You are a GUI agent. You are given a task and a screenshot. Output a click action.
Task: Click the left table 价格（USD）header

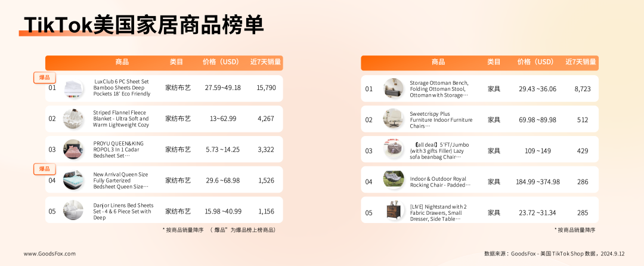221,63
